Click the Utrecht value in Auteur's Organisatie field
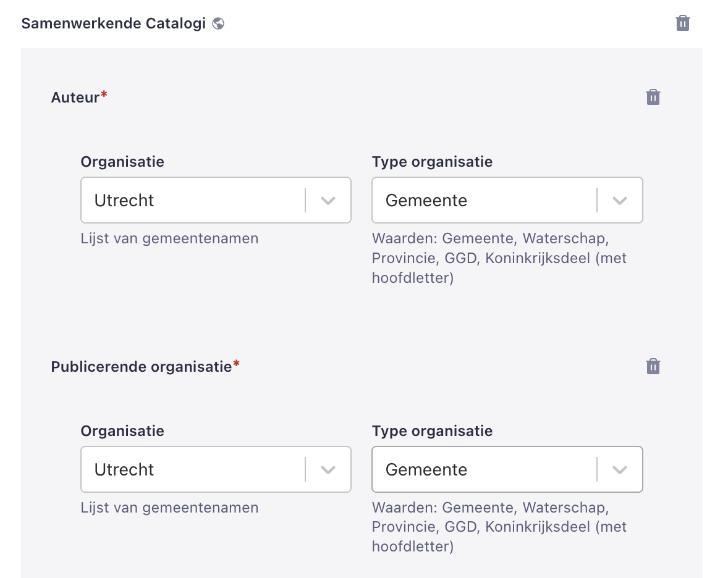Viewport: 728px width, 578px height. [x=124, y=201]
